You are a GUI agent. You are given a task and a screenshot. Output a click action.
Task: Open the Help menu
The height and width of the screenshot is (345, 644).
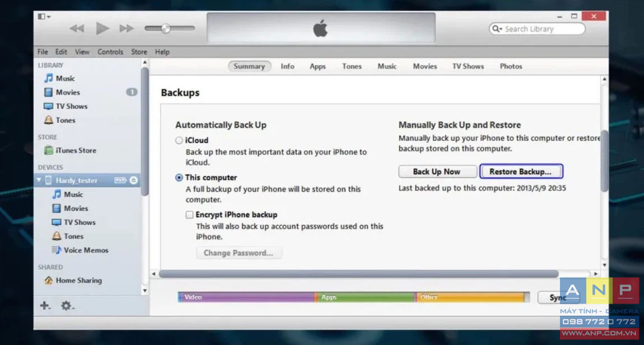(162, 52)
